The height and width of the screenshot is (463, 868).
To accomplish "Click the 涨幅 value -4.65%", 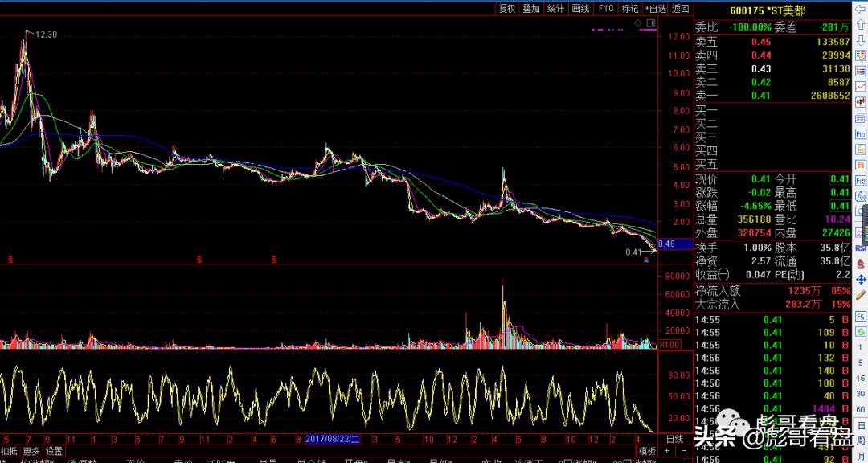I will (x=755, y=206).
